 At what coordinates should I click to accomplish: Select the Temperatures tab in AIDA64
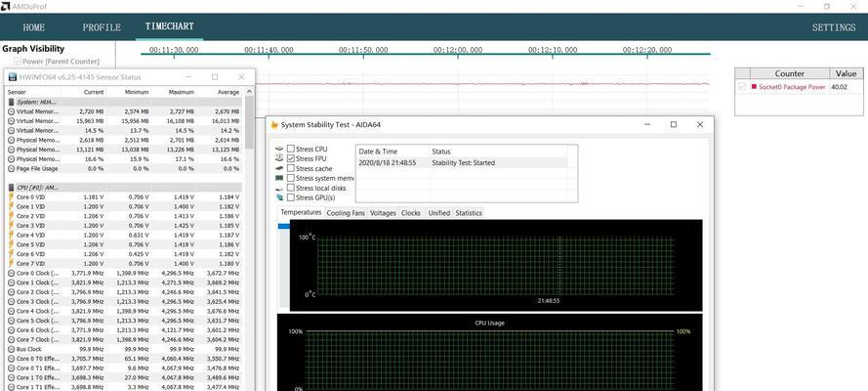[301, 213]
